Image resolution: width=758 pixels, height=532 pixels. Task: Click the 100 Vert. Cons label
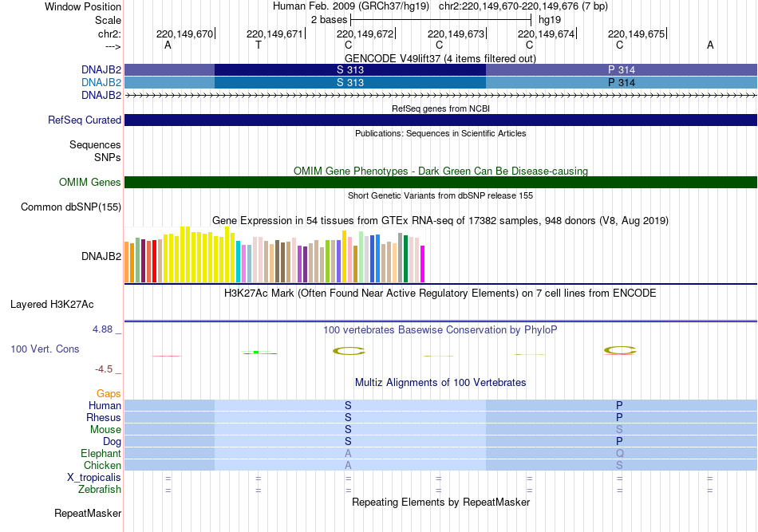coord(45,349)
